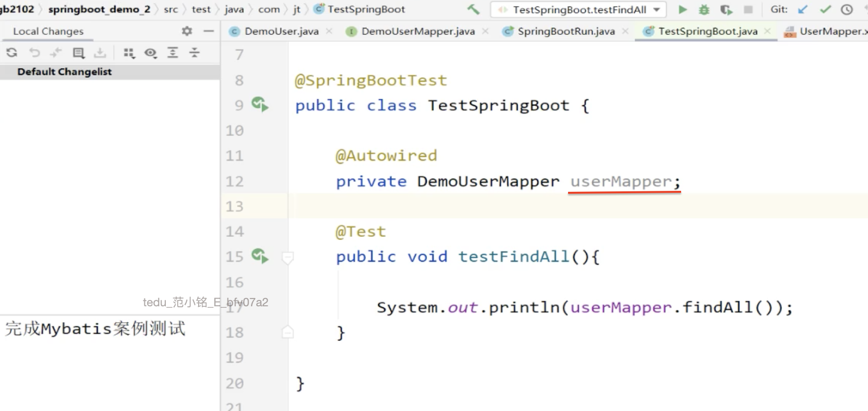Viewport: 868px width, 411px height.
Task: Click the Show Diff icon in changes toolbar
Action: click(56, 52)
